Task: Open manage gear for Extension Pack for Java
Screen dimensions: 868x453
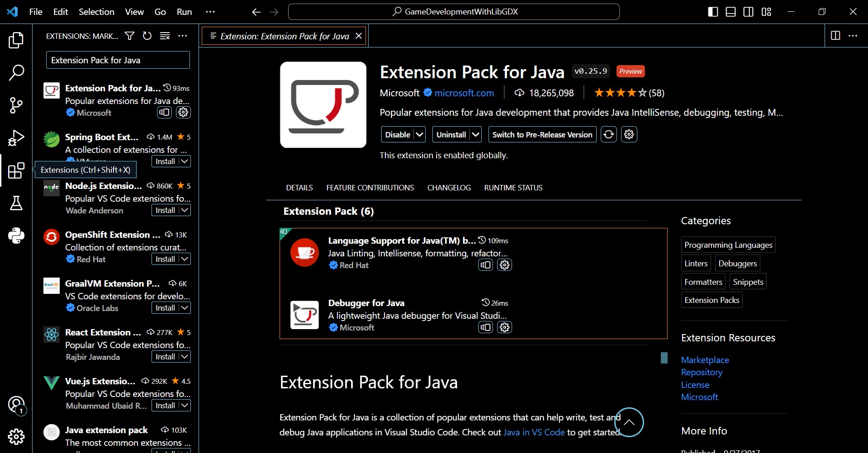Action: click(183, 113)
